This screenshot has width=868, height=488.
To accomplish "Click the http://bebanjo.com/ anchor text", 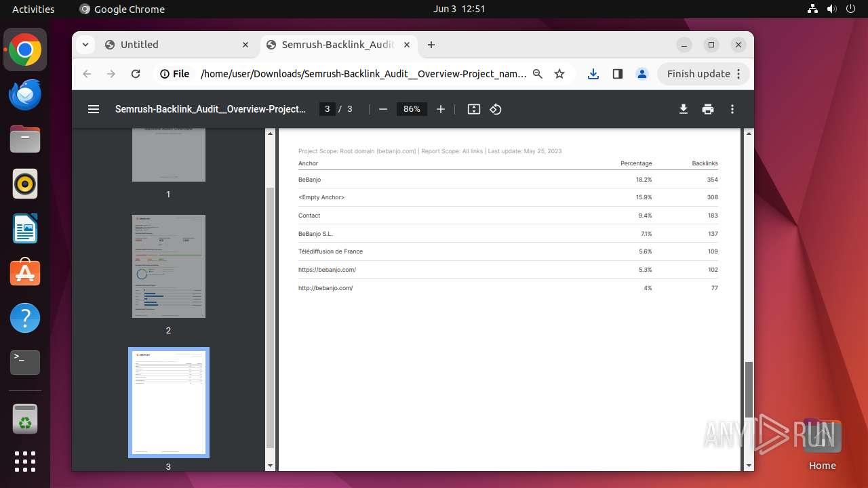I will 325,288.
